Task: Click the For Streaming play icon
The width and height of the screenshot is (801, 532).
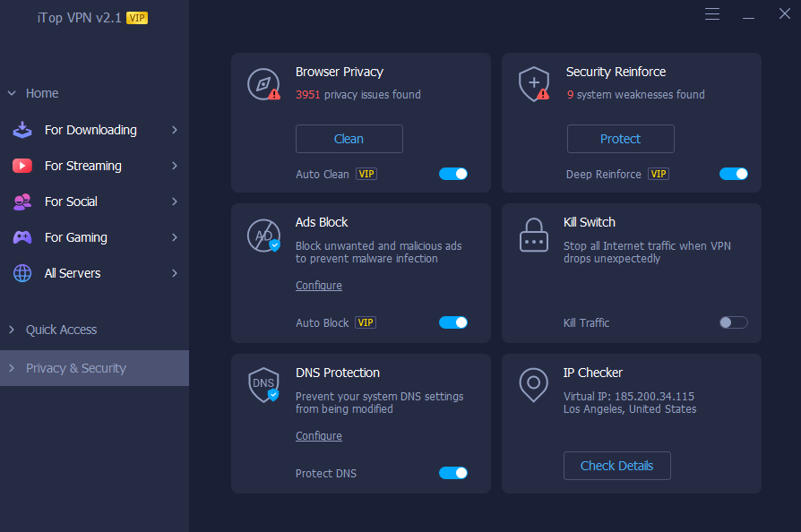Action: [x=22, y=166]
